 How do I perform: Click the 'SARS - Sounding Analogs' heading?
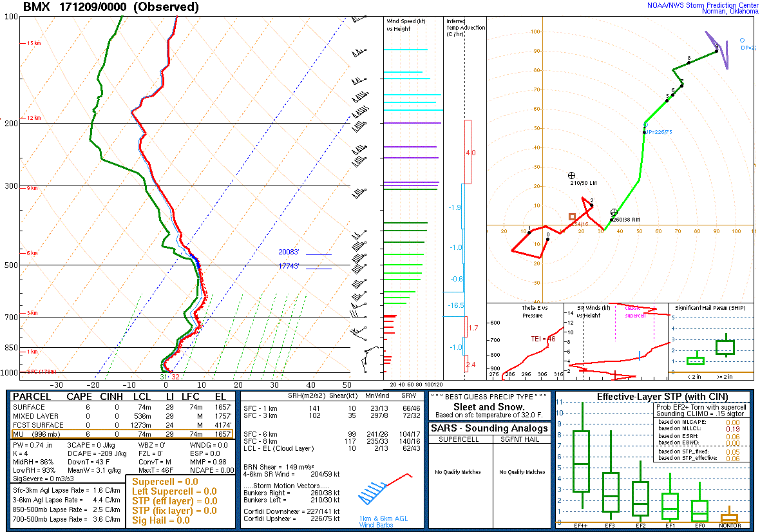point(489,428)
